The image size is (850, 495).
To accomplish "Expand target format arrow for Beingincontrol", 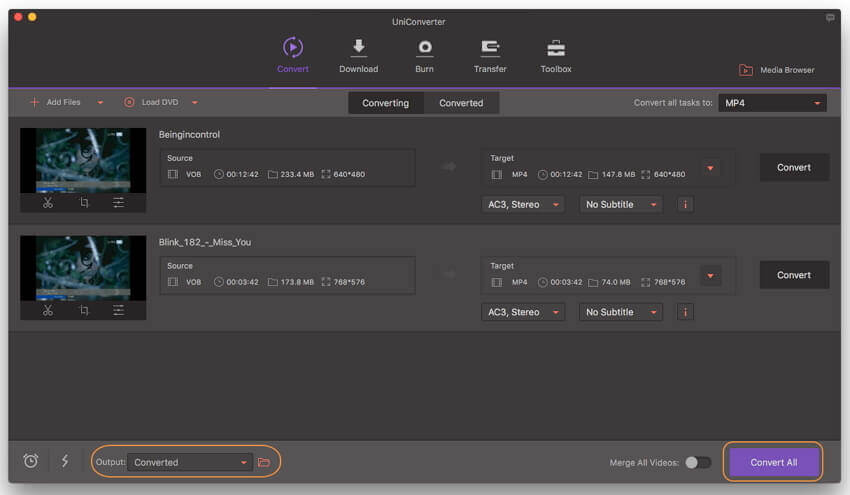I will [x=710, y=168].
